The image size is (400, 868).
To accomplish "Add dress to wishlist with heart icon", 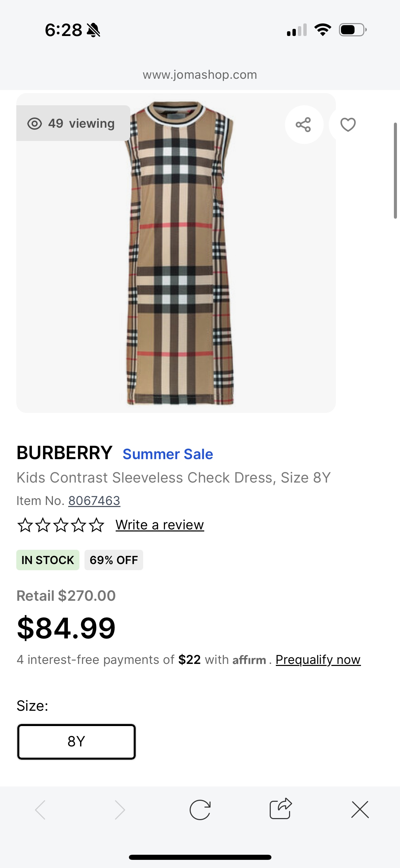I will coord(348,125).
